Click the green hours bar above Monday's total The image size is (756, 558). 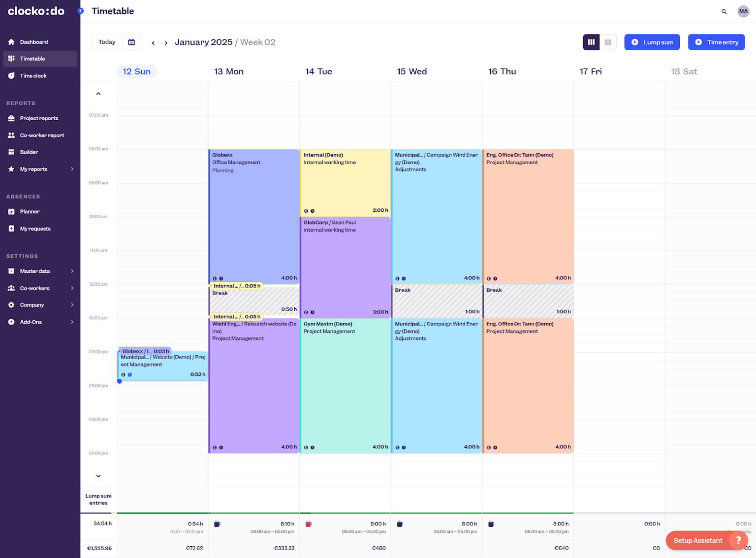(254, 512)
